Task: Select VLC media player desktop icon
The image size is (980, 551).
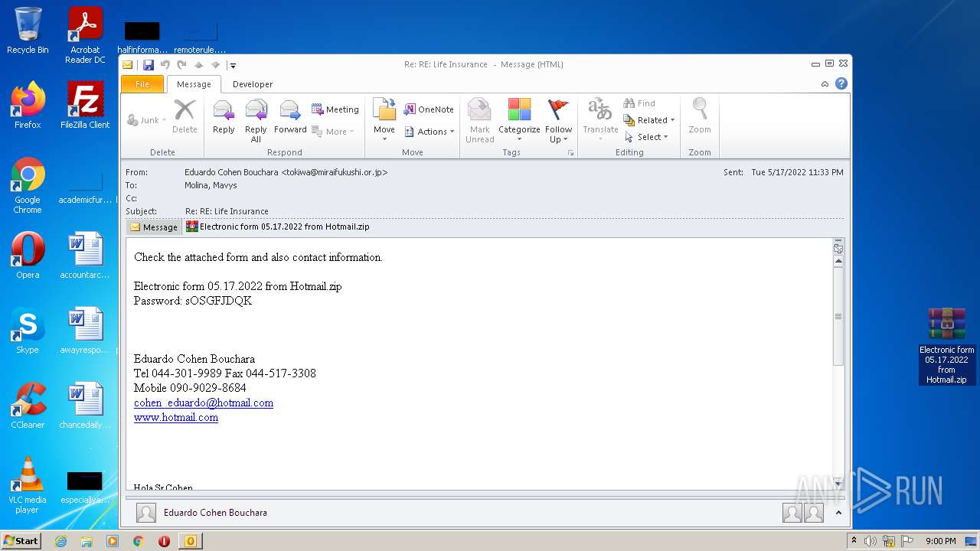Action: pos(28,485)
